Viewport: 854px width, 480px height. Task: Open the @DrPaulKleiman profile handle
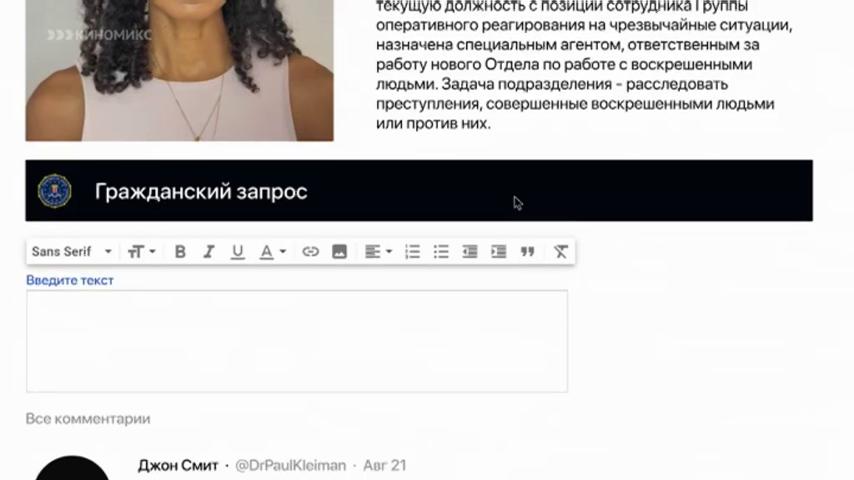pyautogui.click(x=290, y=465)
